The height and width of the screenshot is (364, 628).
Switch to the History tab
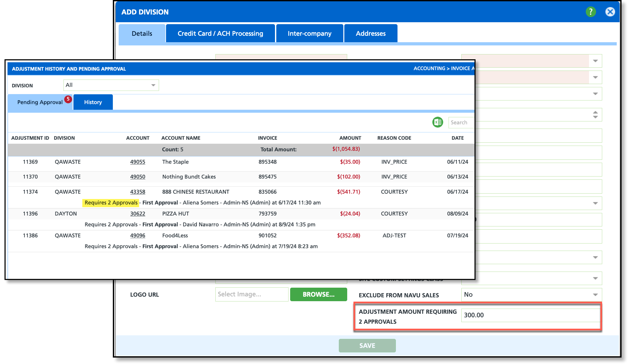coord(93,102)
